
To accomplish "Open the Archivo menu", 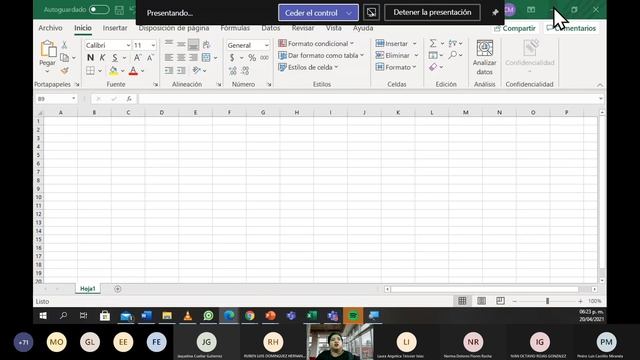I will 50,28.
